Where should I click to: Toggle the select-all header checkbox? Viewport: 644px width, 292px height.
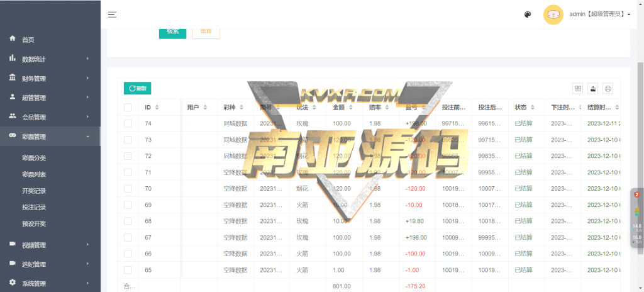(128, 108)
